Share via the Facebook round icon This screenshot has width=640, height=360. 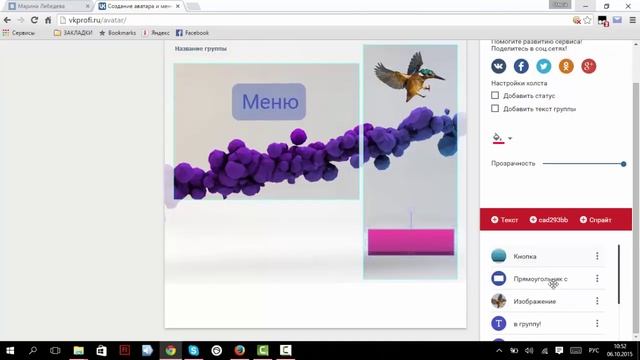click(x=521, y=66)
